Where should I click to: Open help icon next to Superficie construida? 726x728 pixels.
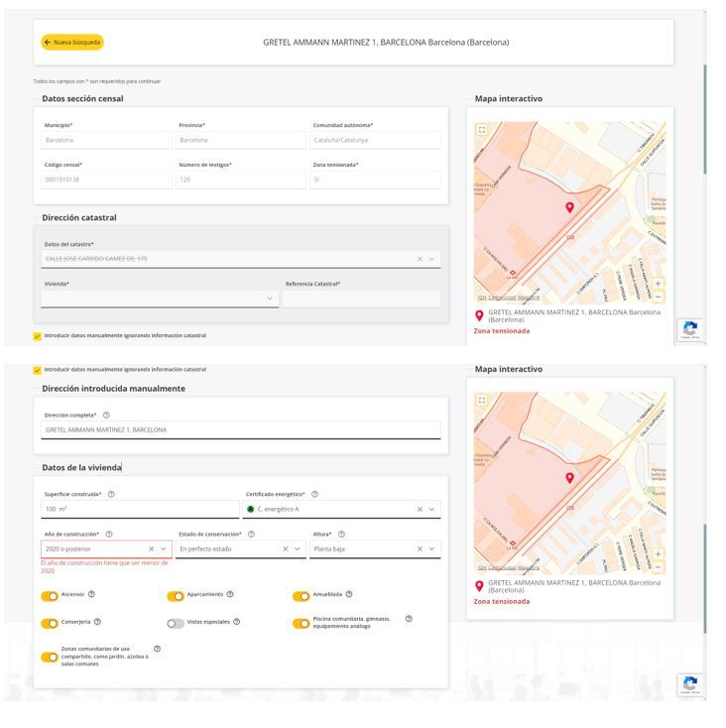(111, 494)
